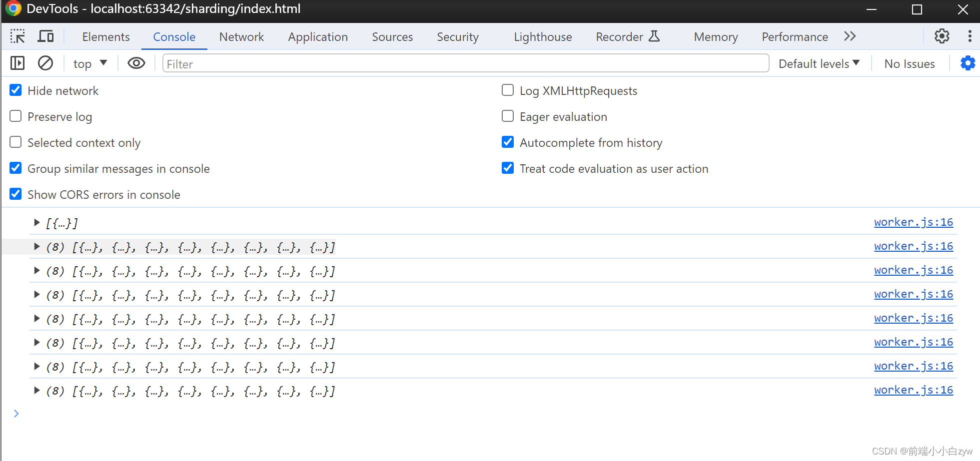Image resolution: width=980 pixels, height=461 pixels.
Task: Expand the third (8) array log entry
Action: (x=36, y=294)
